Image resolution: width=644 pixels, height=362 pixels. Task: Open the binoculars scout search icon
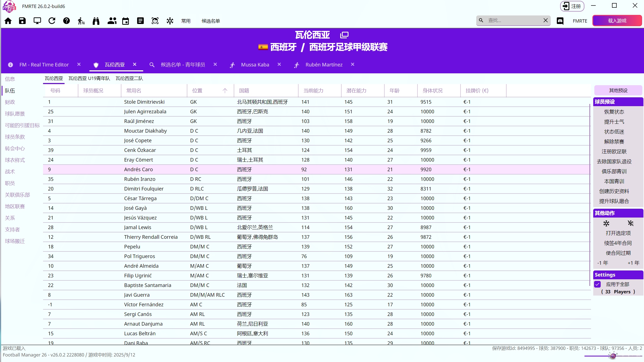96,21
